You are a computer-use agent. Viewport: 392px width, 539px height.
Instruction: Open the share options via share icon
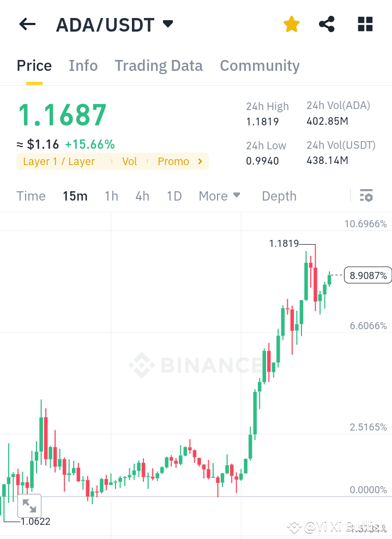pos(327,24)
